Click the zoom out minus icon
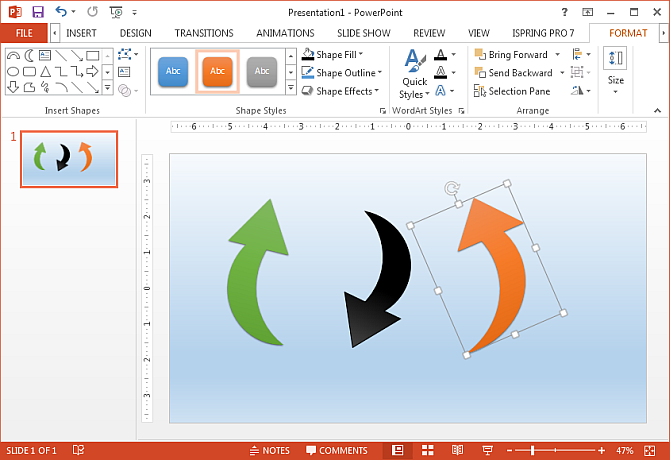 tap(509, 450)
